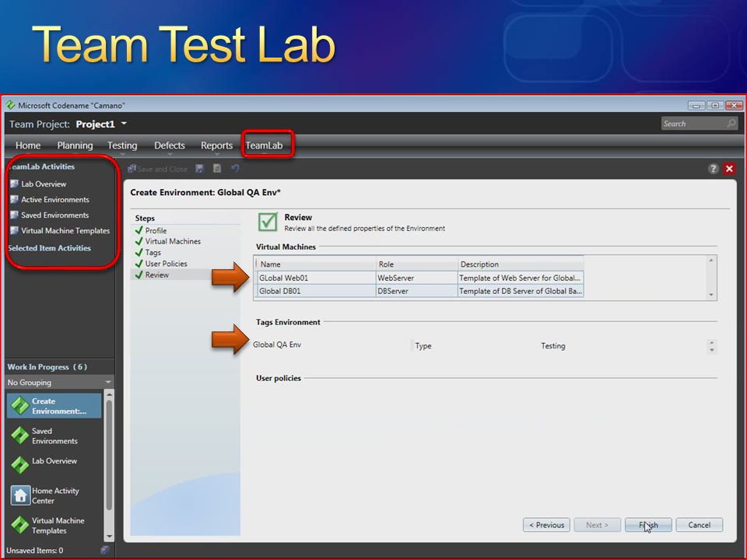Minimize the Camano window
Viewport: 747px width, 560px height.
click(x=696, y=105)
